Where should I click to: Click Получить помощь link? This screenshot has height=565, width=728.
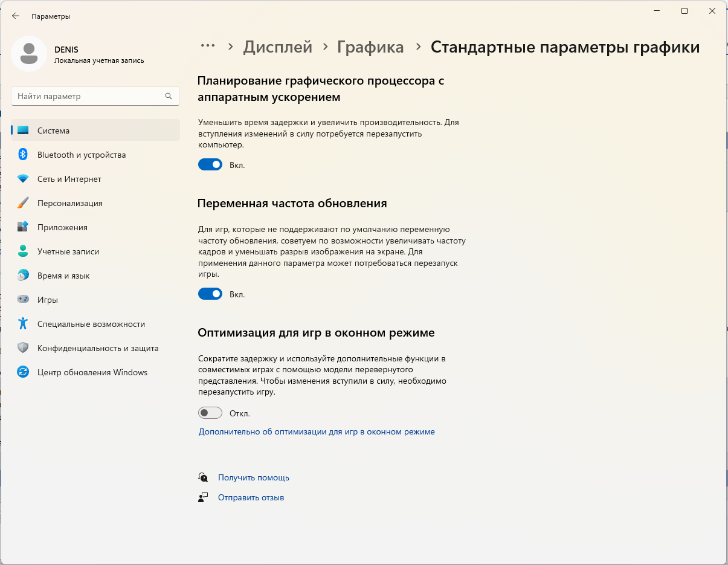253,477
